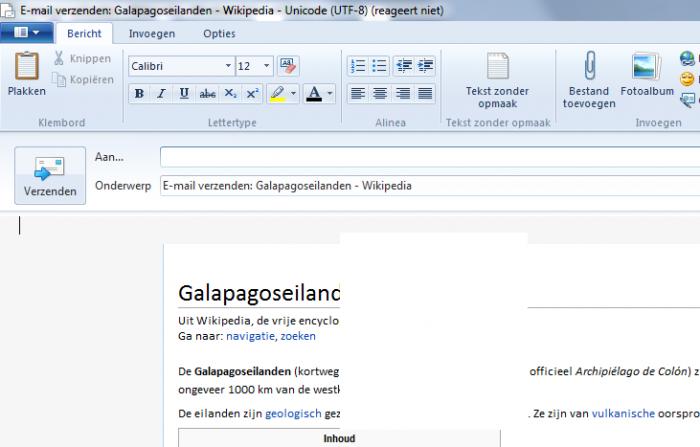700x447 pixels.
Task: Switch to the Bericht tab
Action: [x=84, y=33]
